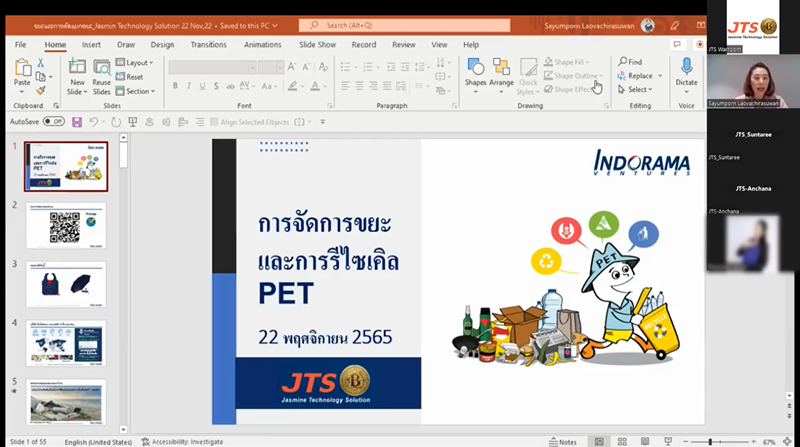This screenshot has height=447, width=800.
Task: Toggle bullet list formatting
Action: coord(345,67)
